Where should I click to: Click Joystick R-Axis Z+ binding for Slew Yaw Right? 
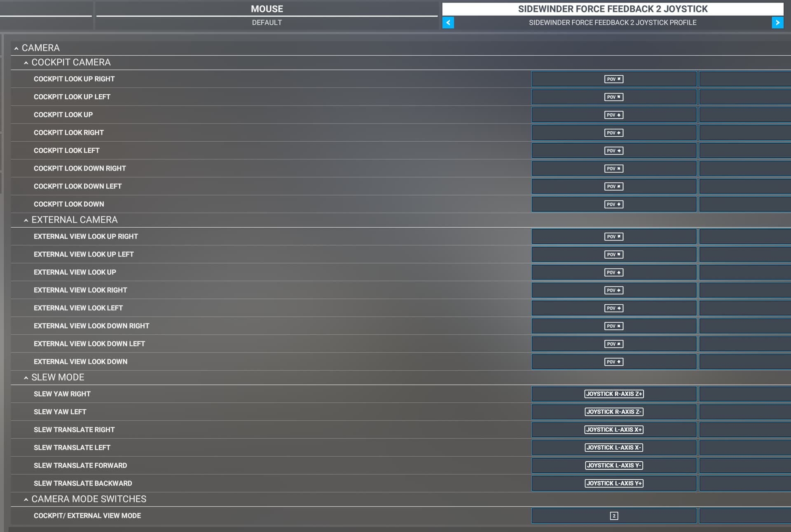click(614, 394)
